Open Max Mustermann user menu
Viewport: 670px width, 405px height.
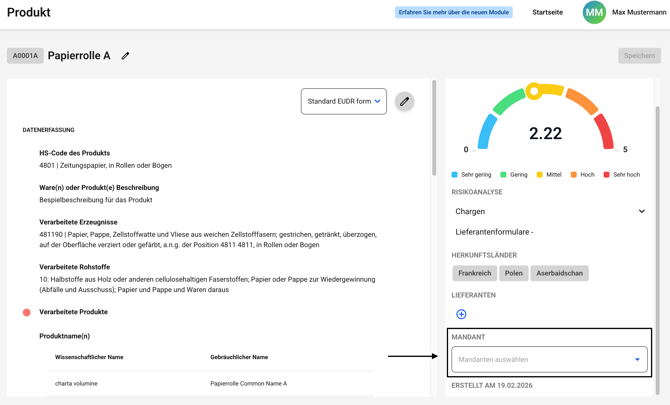(x=638, y=13)
